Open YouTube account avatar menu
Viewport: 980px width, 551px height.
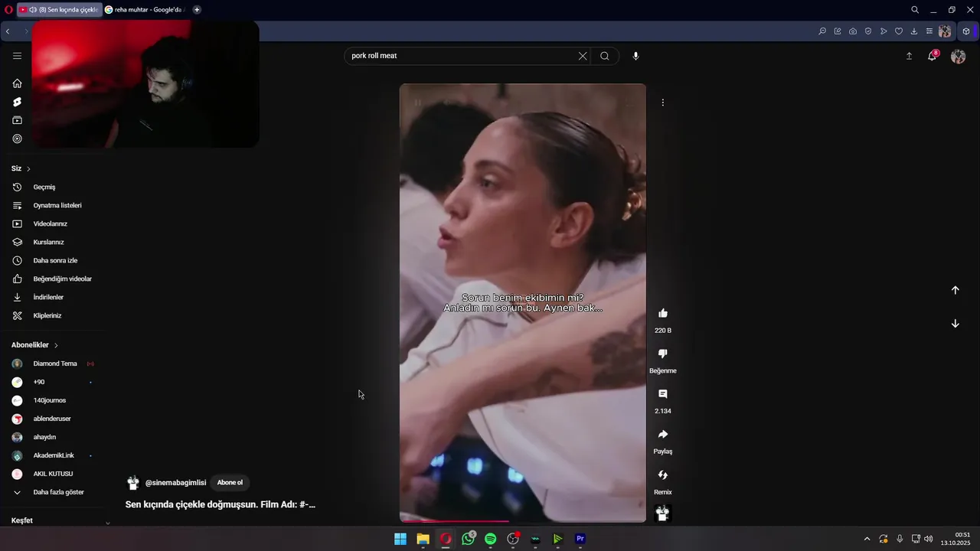click(958, 56)
